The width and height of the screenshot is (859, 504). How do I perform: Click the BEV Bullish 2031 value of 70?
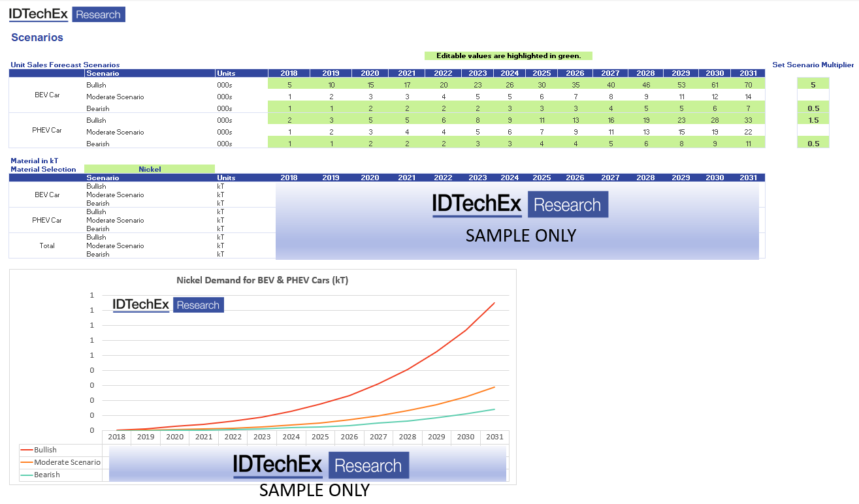(748, 85)
